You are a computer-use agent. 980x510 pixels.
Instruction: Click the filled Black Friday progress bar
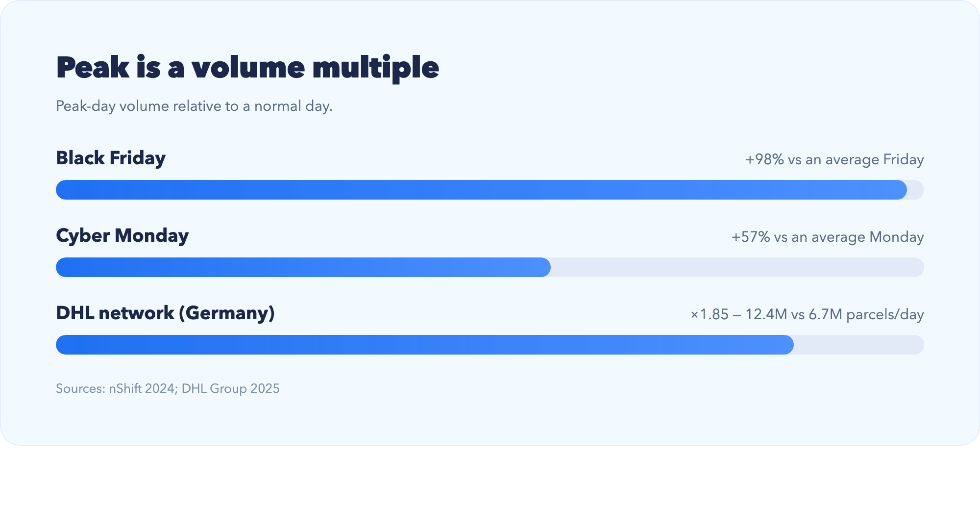pyautogui.click(x=481, y=190)
